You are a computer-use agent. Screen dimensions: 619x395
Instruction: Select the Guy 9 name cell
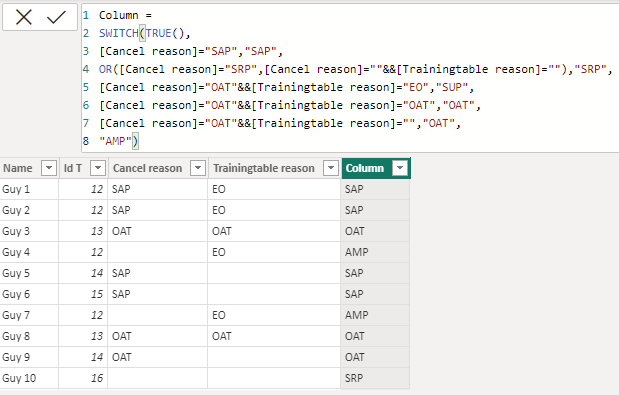pyautogui.click(x=29, y=357)
